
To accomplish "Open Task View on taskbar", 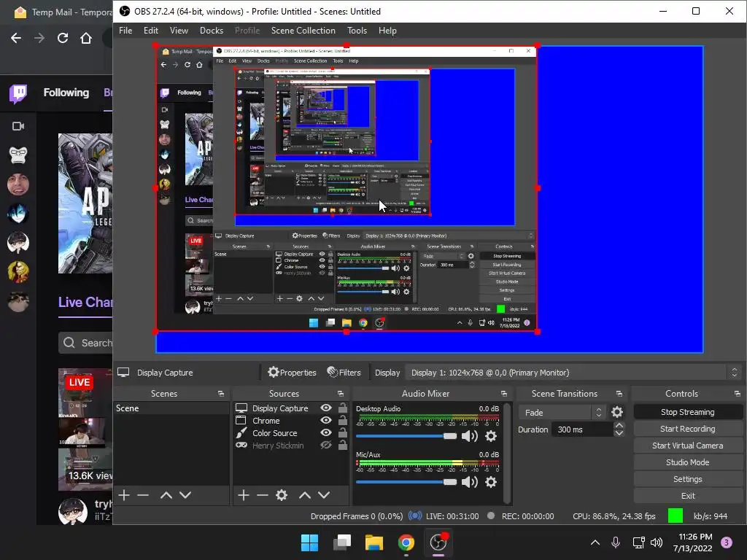I will (341, 542).
